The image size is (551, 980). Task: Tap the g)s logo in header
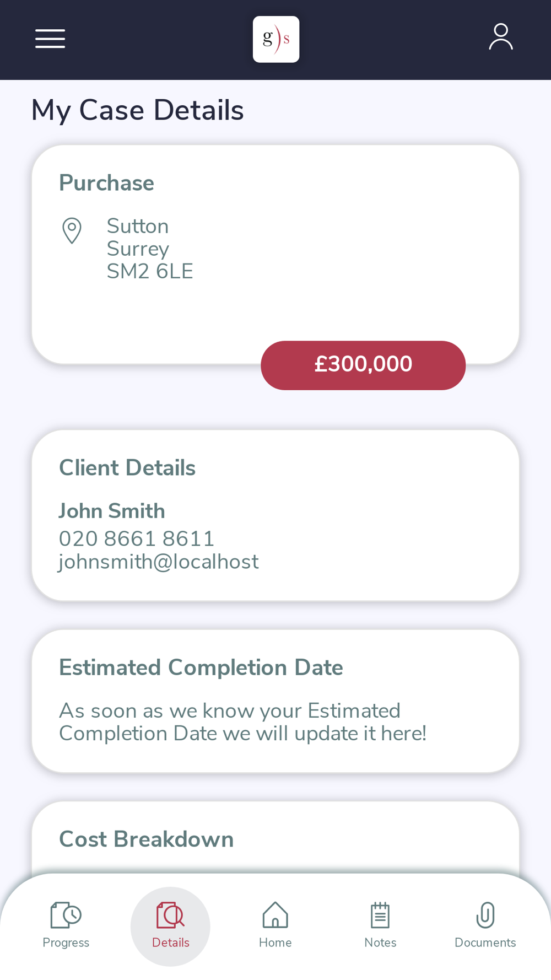pyautogui.click(x=276, y=39)
